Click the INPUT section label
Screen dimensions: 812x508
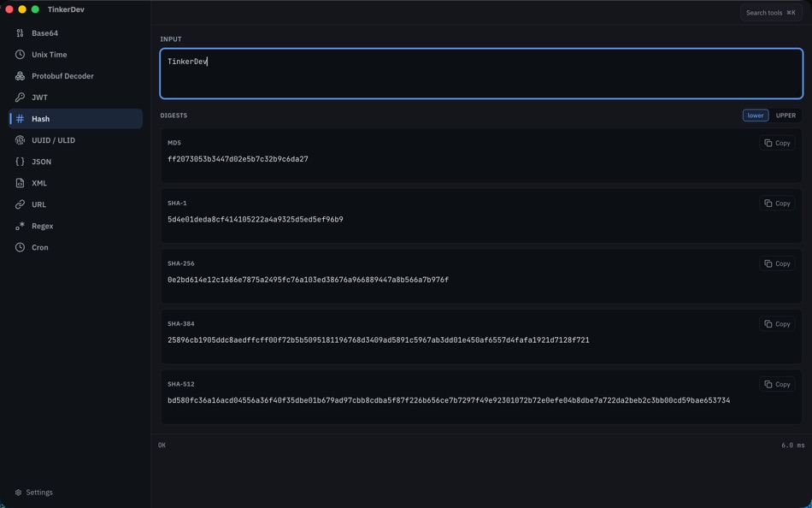coord(171,39)
